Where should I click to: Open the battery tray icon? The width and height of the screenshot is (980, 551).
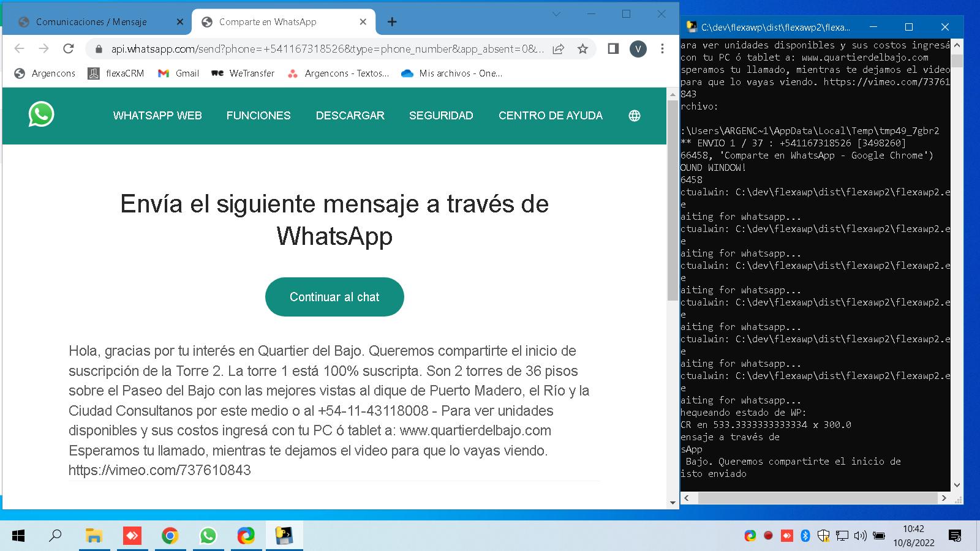879,536
